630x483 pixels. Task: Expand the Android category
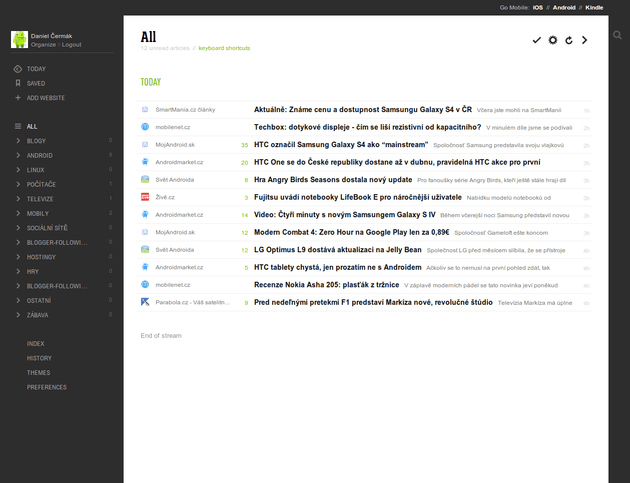18,156
